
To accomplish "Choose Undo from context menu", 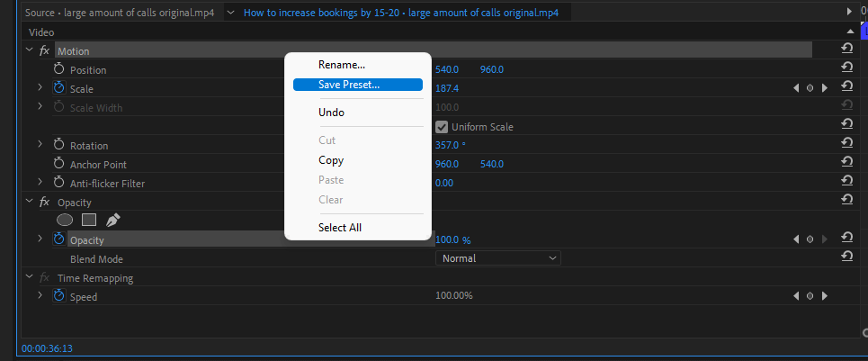I will click(358, 113).
